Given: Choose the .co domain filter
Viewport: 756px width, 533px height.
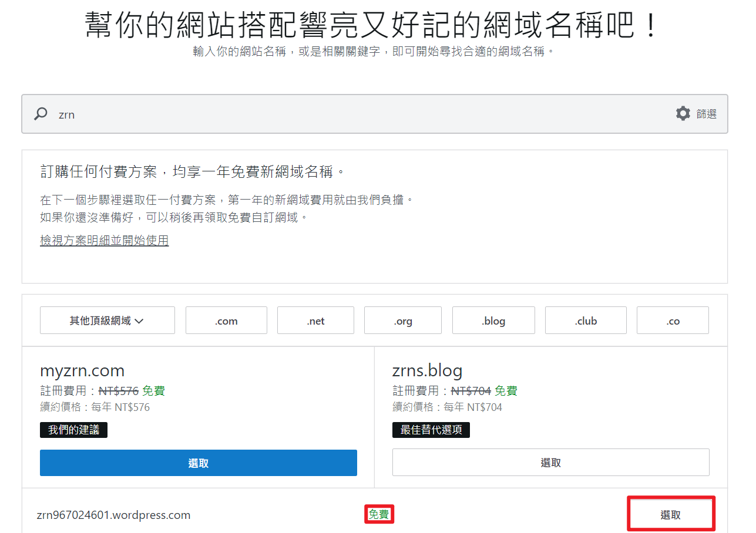Looking at the screenshot, I should 673,321.
